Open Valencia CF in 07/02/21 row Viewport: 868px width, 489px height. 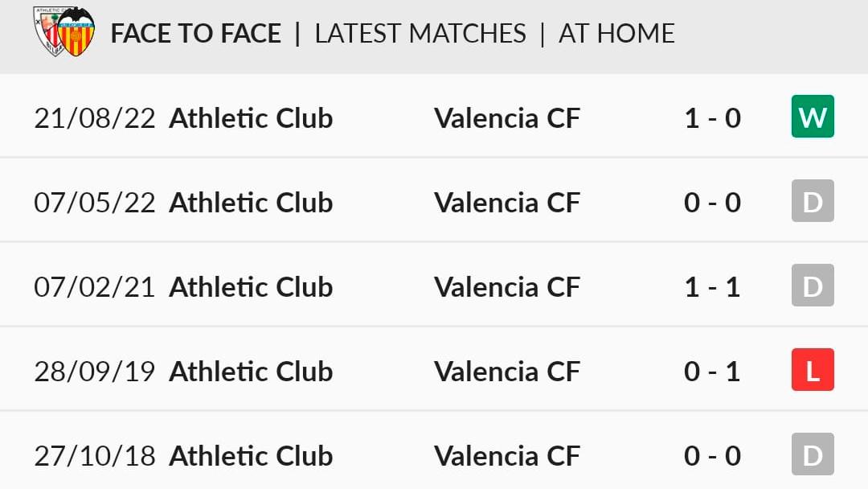pyautogui.click(x=507, y=287)
